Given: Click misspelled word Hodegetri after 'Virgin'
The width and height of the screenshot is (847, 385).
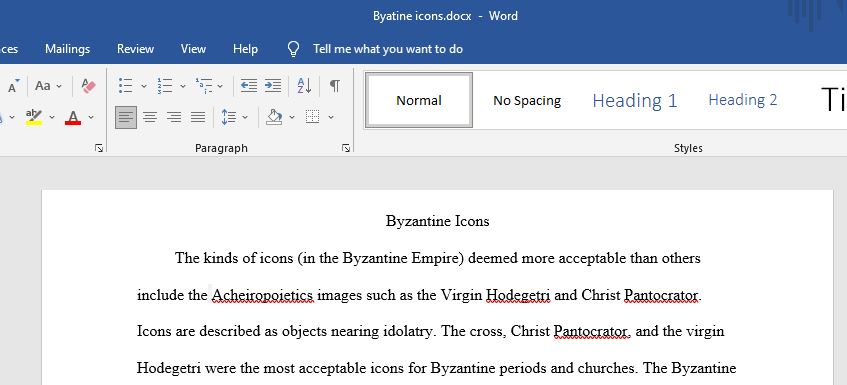Looking at the screenshot, I should pos(518,296).
